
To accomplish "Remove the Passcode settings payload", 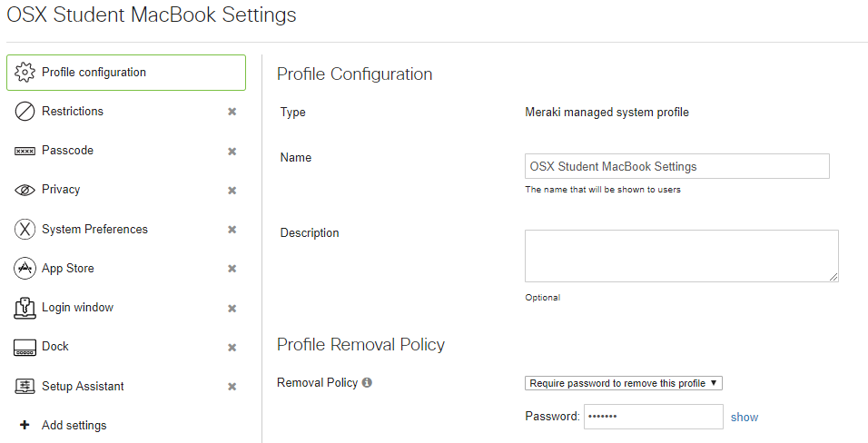I will pyautogui.click(x=232, y=152).
